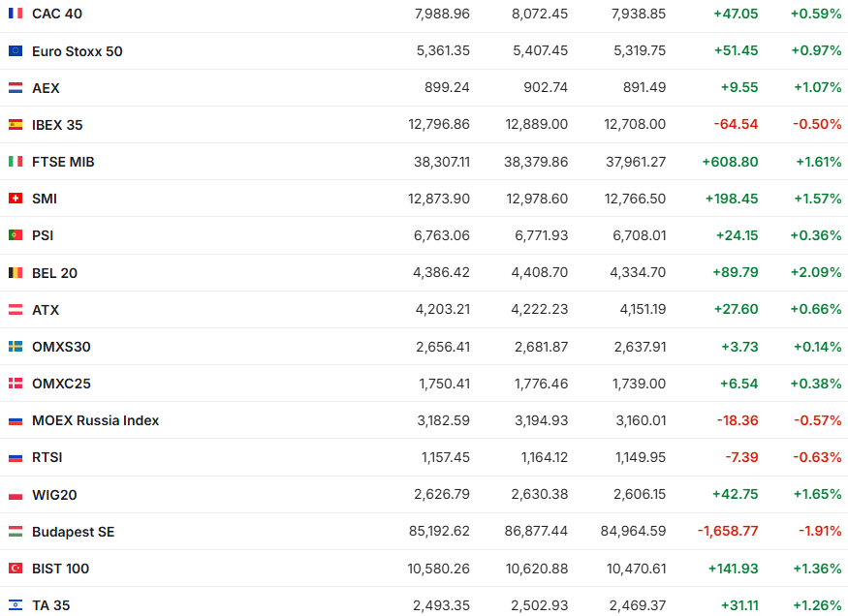The image size is (848, 616).
Task: Click the Spain flag icon beside IBEX 35
Action: click(x=16, y=124)
